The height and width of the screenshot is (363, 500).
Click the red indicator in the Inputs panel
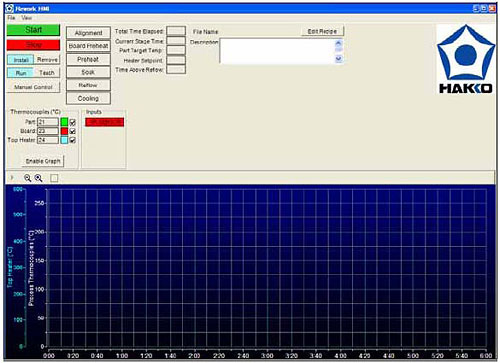click(x=105, y=122)
